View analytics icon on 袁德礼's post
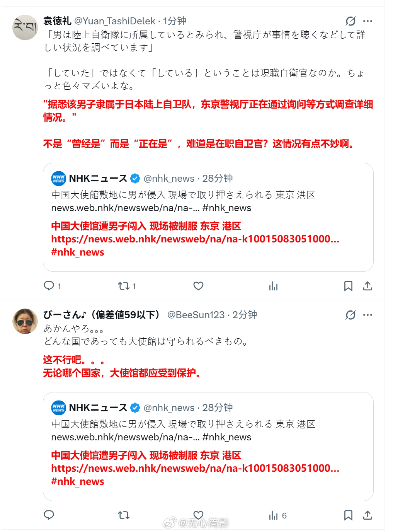 coord(273,286)
